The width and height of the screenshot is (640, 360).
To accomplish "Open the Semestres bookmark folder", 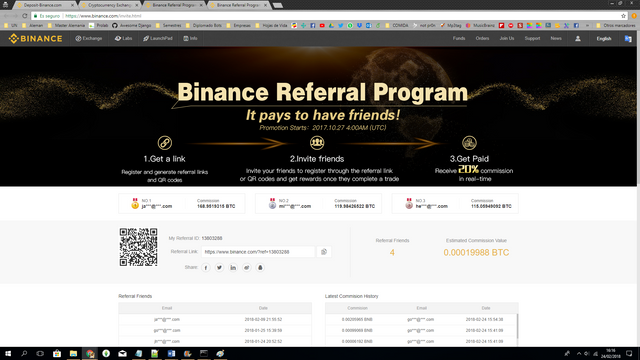I will tap(168, 25).
